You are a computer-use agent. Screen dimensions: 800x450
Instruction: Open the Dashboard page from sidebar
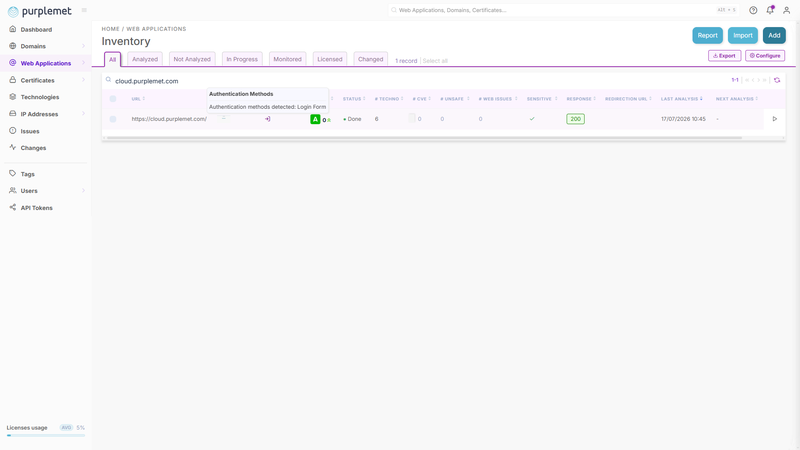pos(36,30)
